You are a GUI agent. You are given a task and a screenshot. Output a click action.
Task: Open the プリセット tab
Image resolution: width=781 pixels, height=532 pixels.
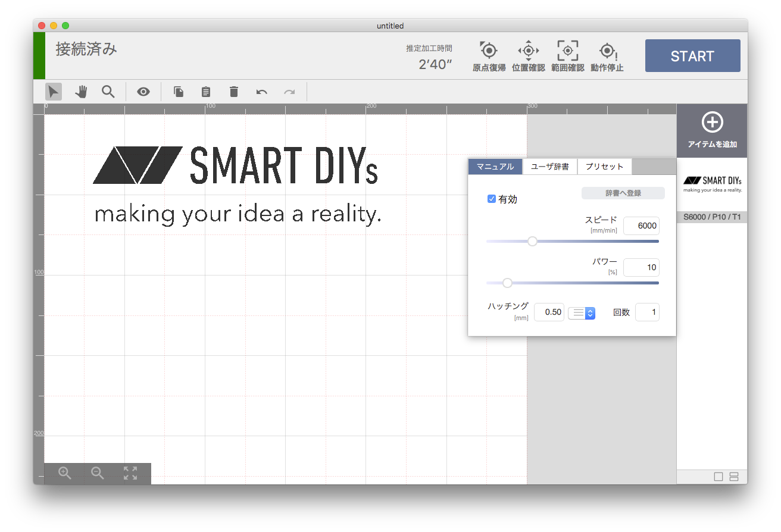pyautogui.click(x=604, y=167)
